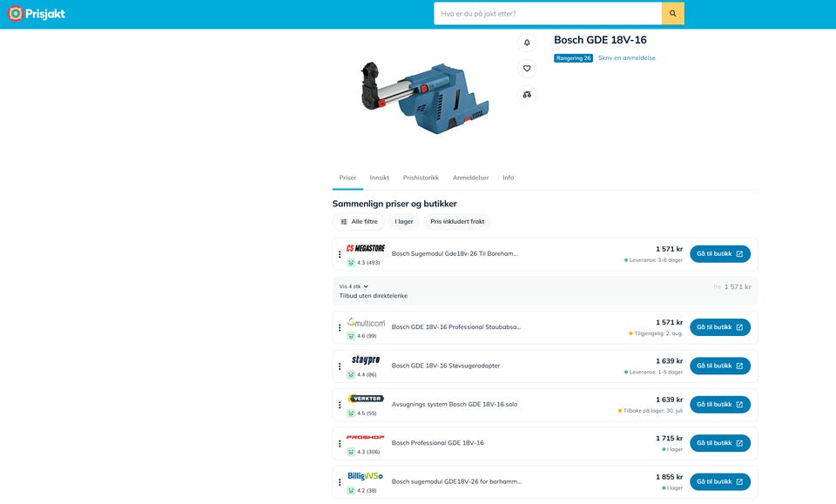The width and height of the screenshot is (836, 504).
Task: Click the yellow search magnifier button
Action: 673,14
